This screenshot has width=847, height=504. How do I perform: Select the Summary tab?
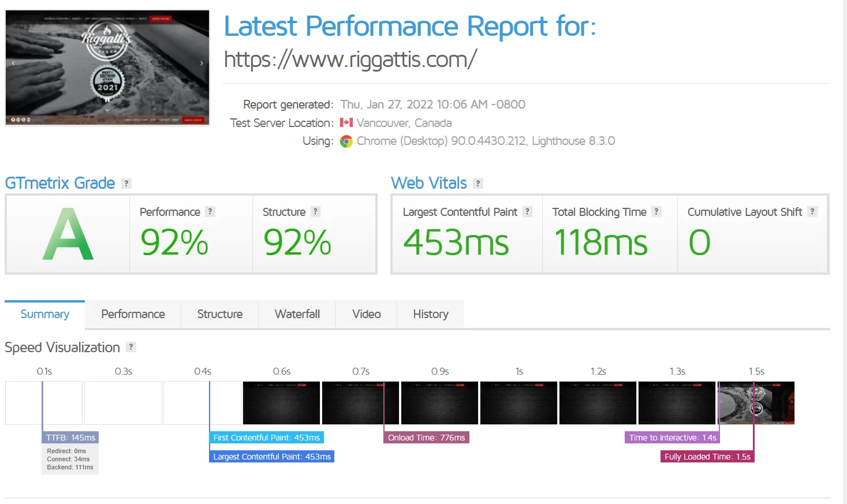tap(45, 314)
